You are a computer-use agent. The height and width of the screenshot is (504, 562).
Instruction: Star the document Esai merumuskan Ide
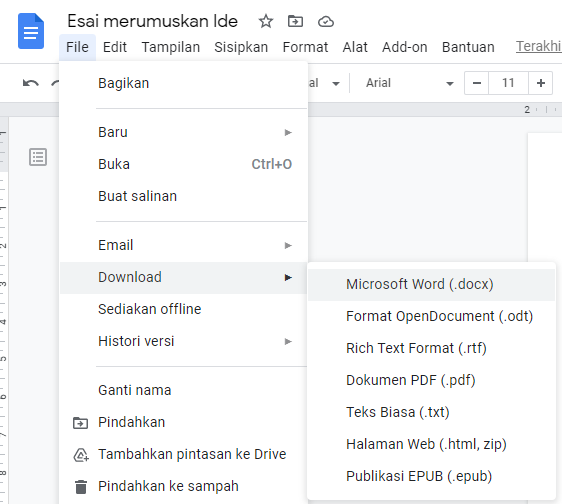266,21
